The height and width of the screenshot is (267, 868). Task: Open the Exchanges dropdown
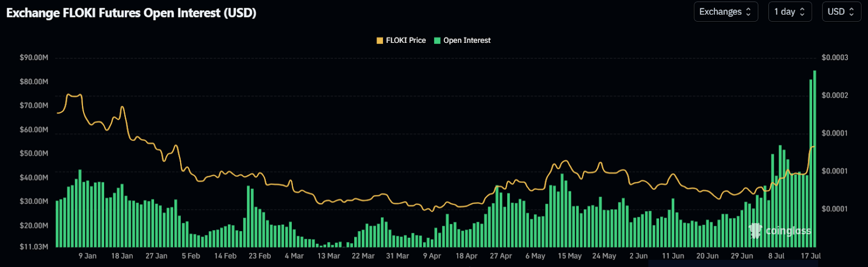725,11
